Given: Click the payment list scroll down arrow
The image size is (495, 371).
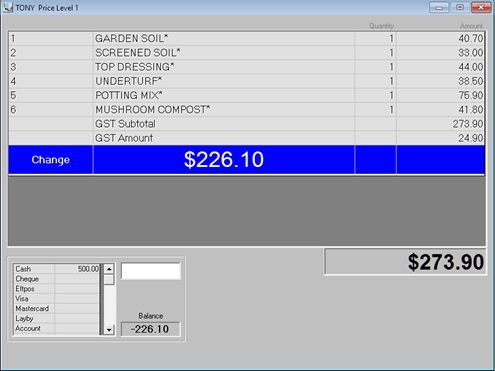Looking at the screenshot, I should click(109, 330).
